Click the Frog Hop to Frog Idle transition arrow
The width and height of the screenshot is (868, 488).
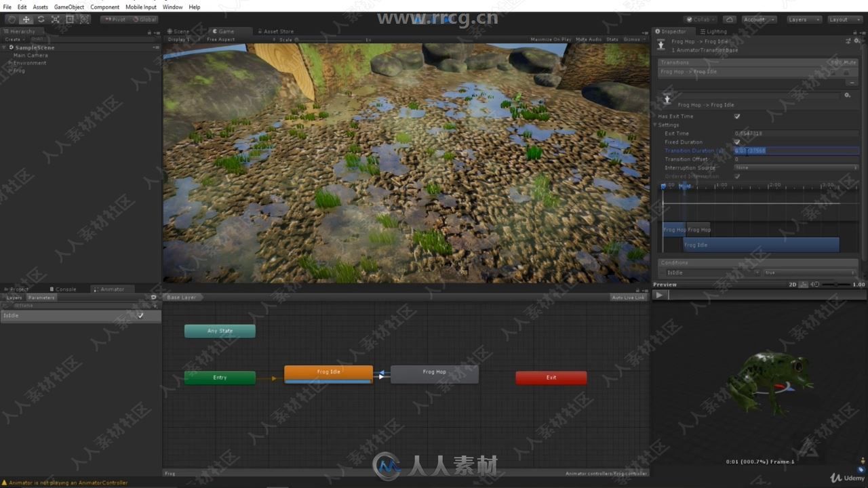(x=382, y=372)
